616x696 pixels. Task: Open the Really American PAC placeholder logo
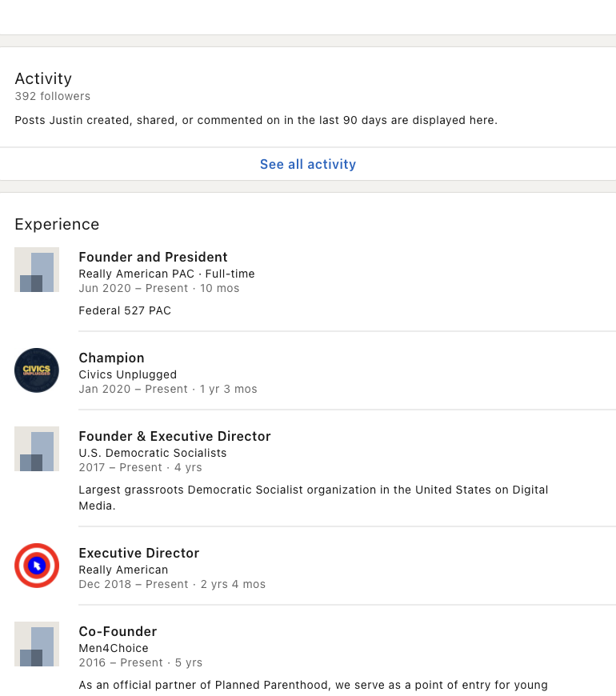click(37, 270)
